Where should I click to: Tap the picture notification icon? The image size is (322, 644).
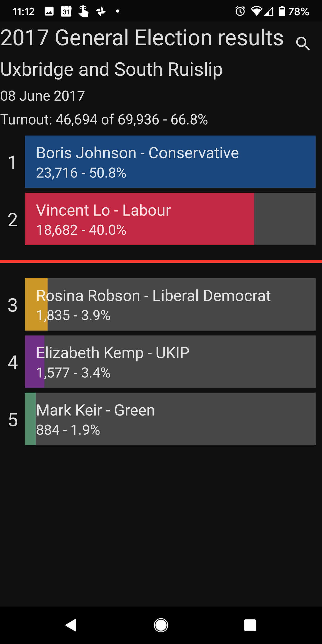click(49, 11)
